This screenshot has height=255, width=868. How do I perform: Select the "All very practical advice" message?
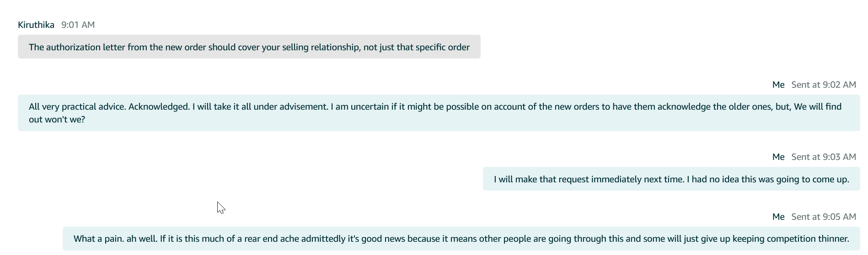(x=438, y=113)
